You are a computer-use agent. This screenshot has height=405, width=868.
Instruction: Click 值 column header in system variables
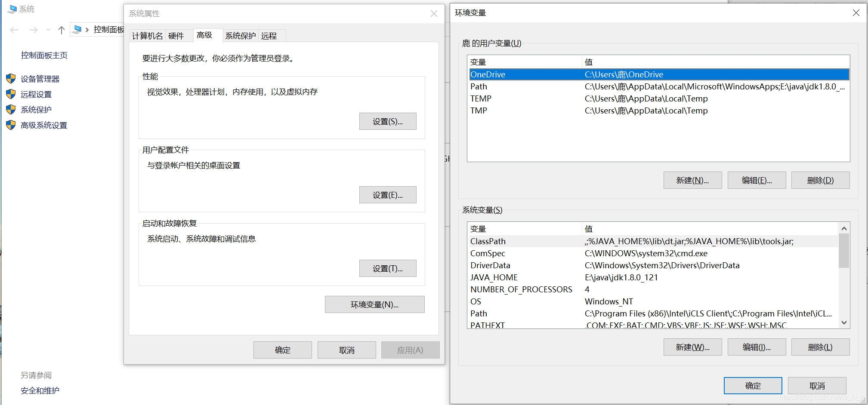[710, 229]
